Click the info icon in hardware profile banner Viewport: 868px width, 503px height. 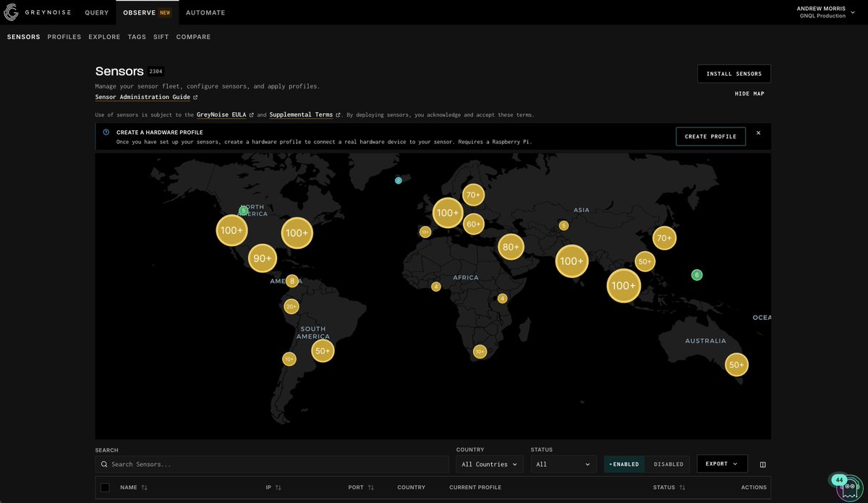coord(106,132)
